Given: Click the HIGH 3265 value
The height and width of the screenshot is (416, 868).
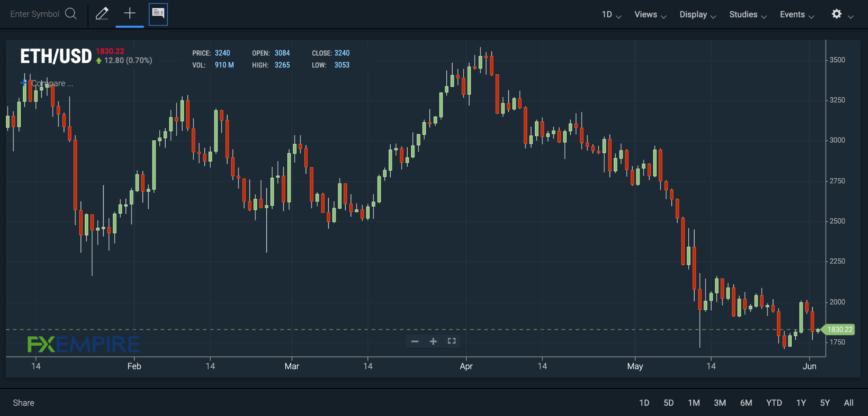Looking at the screenshot, I should pyautogui.click(x=282, y=65).
